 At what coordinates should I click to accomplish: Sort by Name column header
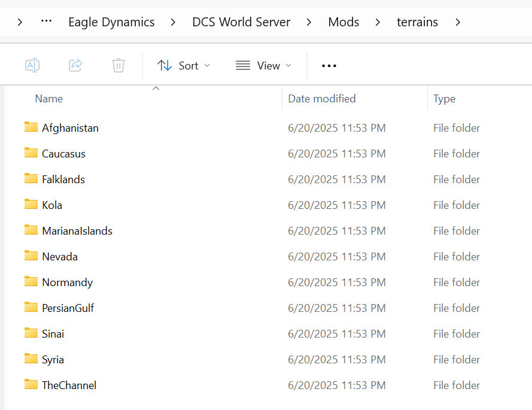pyautogui.click(x=49, y=99)
